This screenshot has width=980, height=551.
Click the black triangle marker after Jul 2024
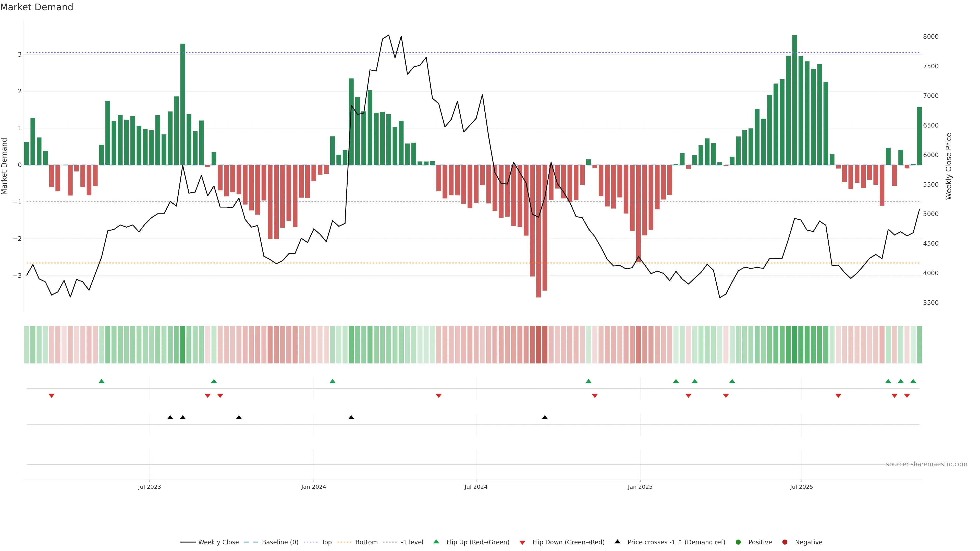(x=545, y=418)
